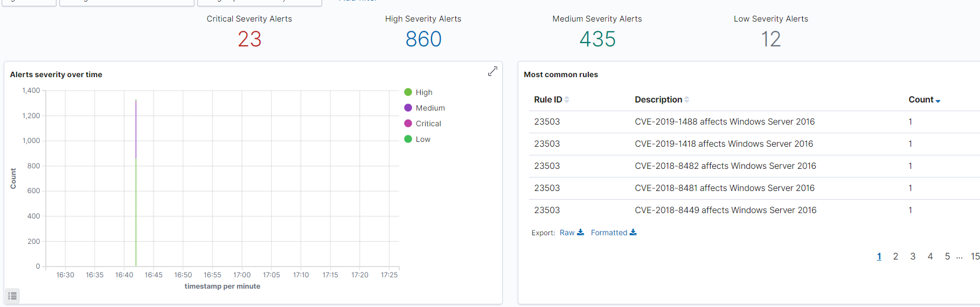Download Raw export icon
This screenshot has width=980, height=307.
[580, 233]
